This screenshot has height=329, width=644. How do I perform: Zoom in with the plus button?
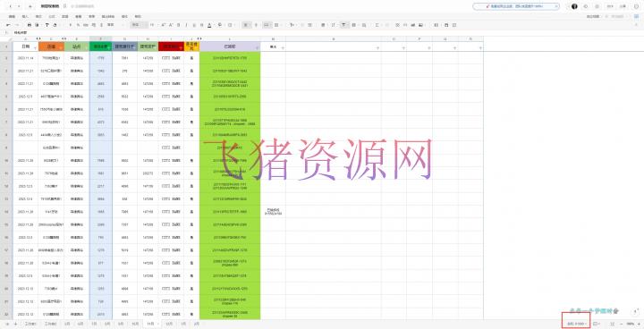639,324
